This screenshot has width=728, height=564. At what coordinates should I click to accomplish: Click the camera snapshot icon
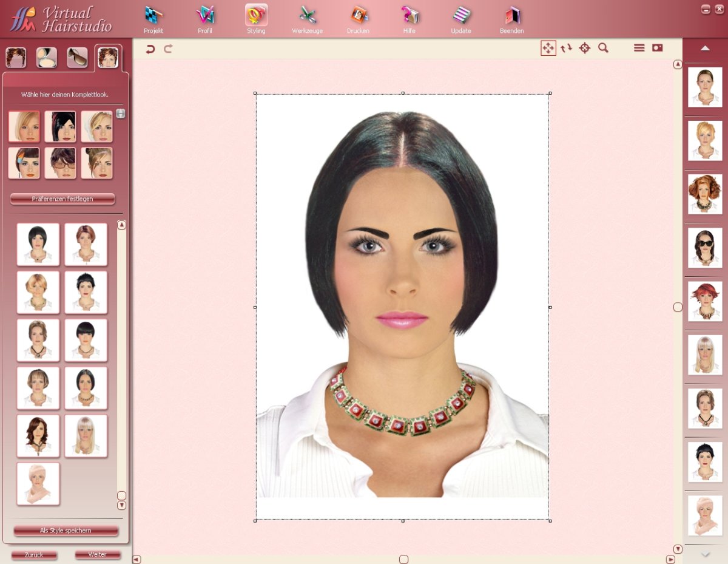pyautogui.click(x=657, y=48)
